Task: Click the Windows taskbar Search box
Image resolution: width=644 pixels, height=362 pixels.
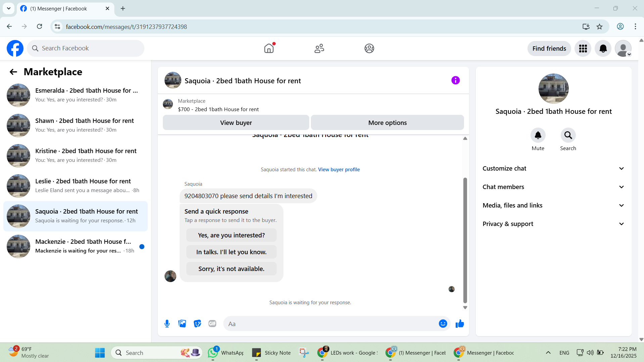Action: pyautogui.click(x=156, y=353)
